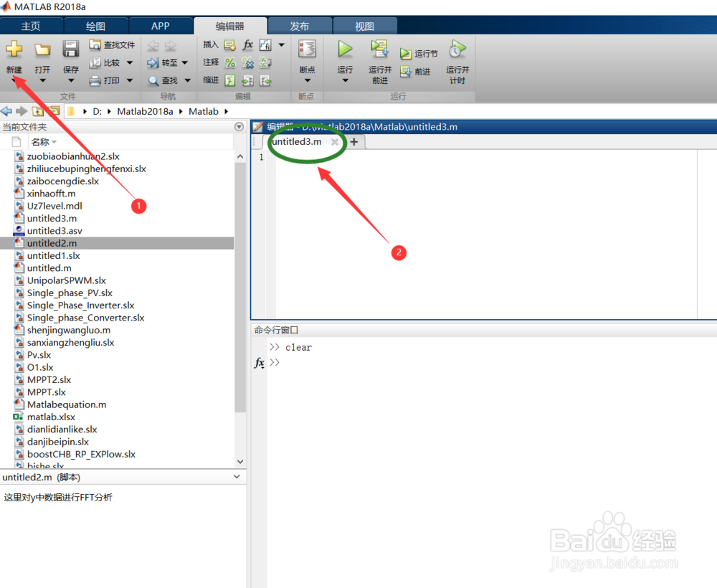Click the increase indent icon
This screenshot has height=588, width=717.
(x=248, y=81)
